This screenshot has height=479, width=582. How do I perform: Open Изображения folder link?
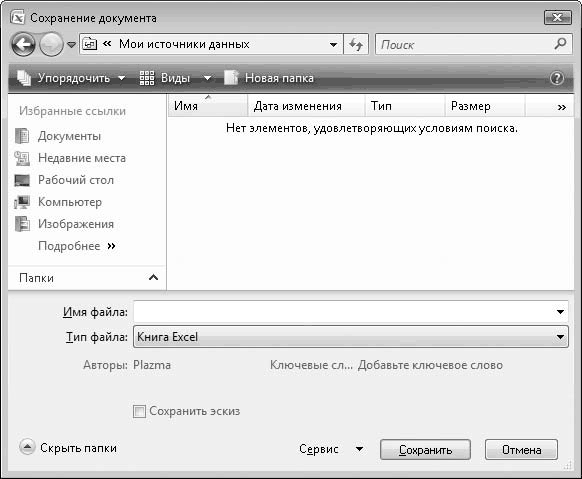point(76,224)
